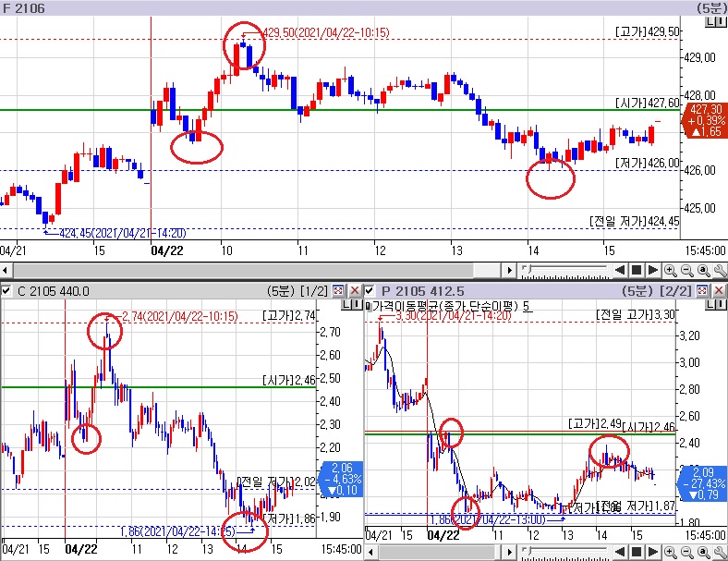
Task: Step backward on F 2106 chart playback
Action: point(620,270)
